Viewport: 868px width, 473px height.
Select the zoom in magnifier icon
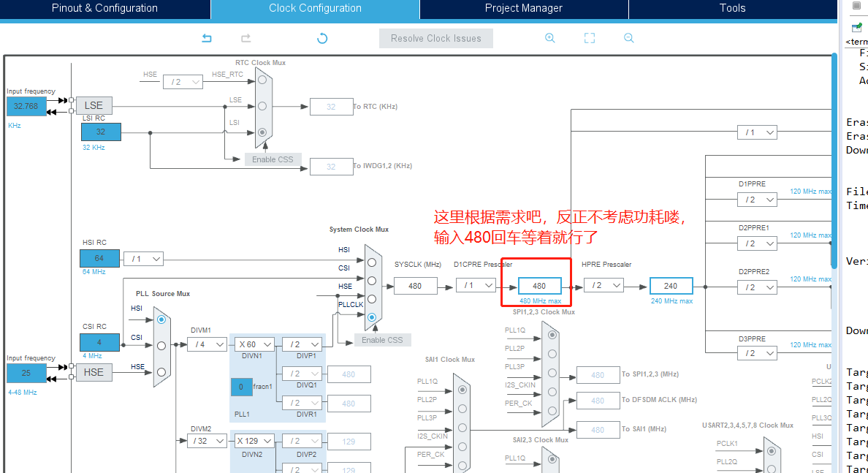tap(549, 37)
